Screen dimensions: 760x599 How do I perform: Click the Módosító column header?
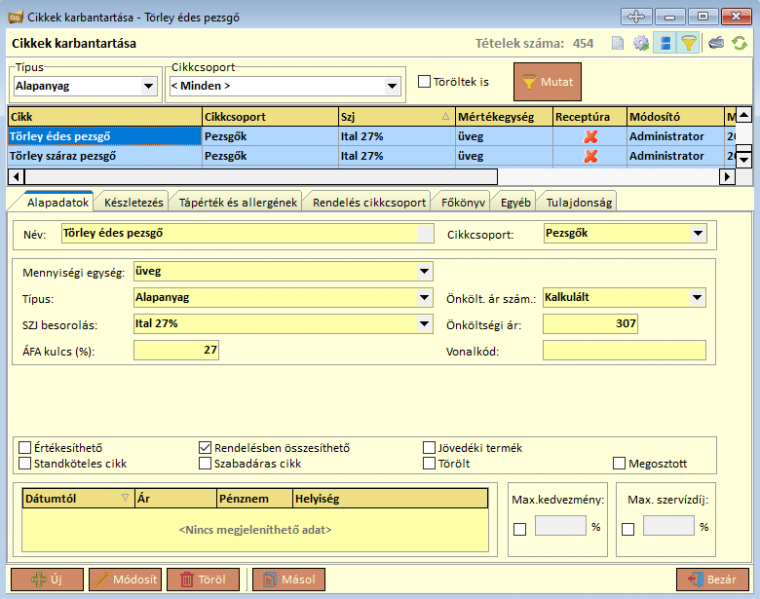(x=675, y=116)
